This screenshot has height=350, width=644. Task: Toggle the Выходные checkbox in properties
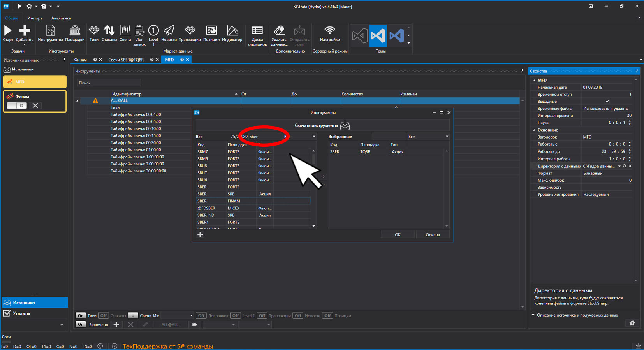coord(607,101)
